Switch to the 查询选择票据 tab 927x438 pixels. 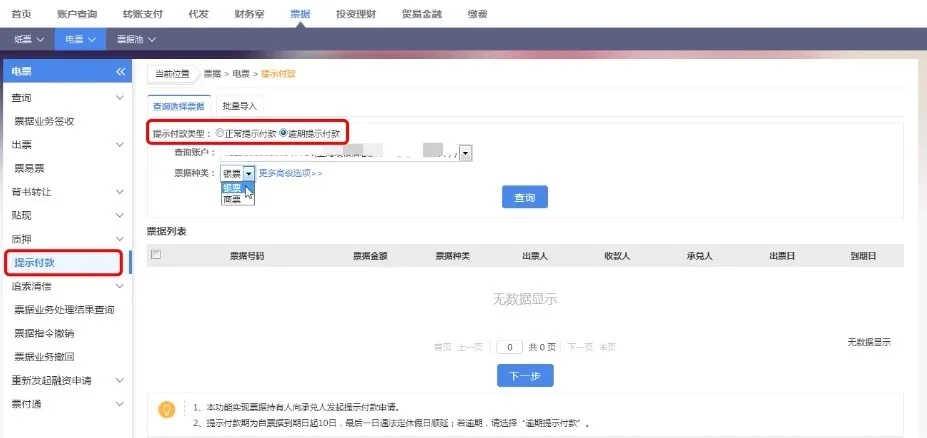179,106
